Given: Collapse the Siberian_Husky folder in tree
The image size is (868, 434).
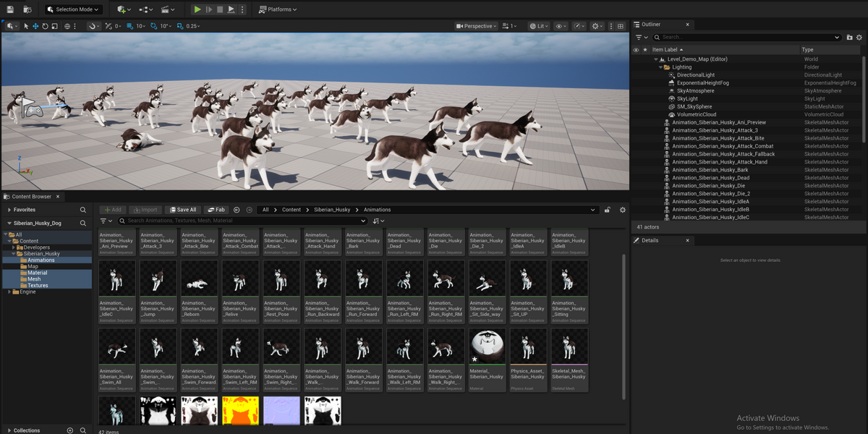Looking at the screenshot, I should (14, 254).
